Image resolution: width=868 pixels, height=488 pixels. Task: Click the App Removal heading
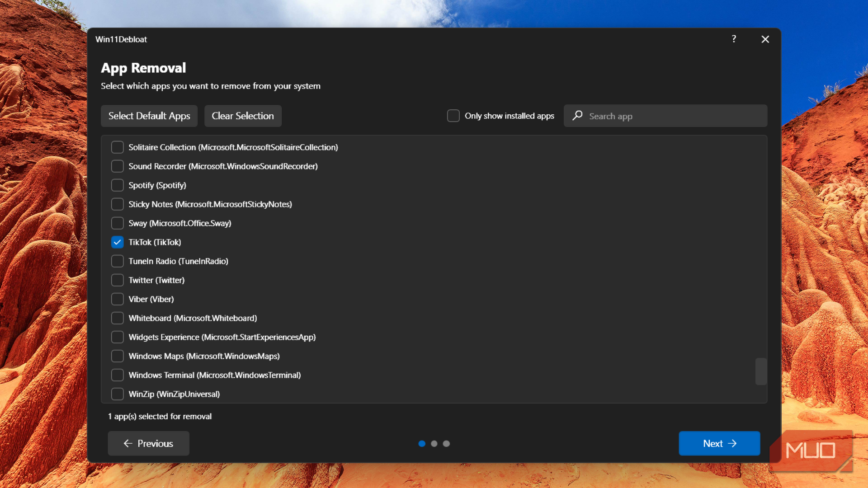pyautogui.click(x=143, y=68)
